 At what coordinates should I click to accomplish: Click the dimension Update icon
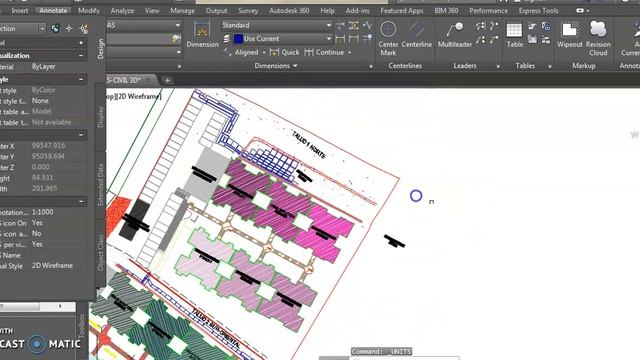pos(354,39)
